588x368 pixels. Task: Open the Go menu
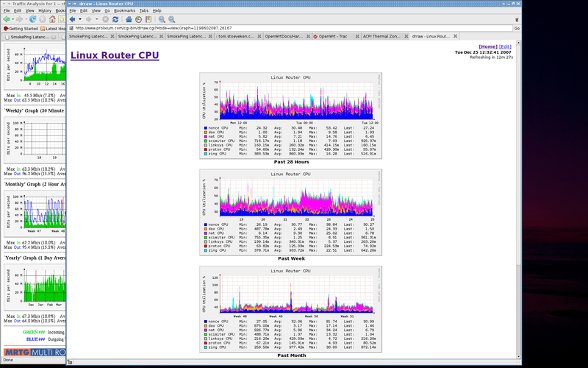point(107,10)
